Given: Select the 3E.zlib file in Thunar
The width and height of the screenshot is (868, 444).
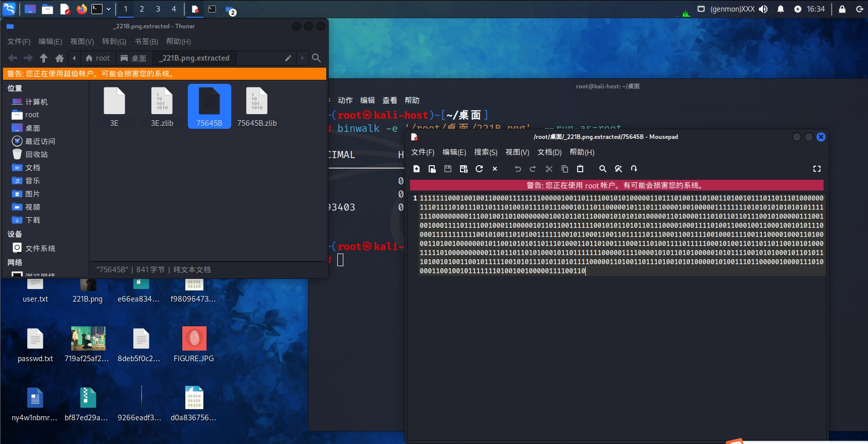Looking at the screenshot, I should (162, 107).
